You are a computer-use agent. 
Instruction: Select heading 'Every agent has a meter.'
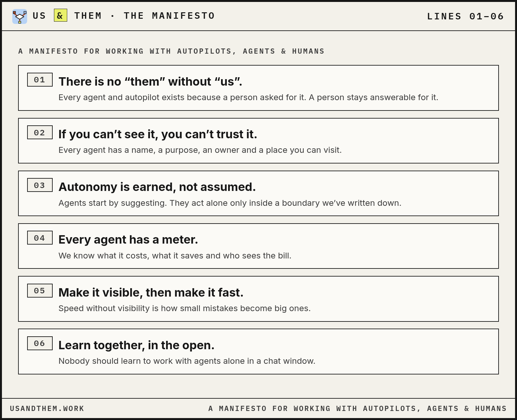tap(128, 240)
